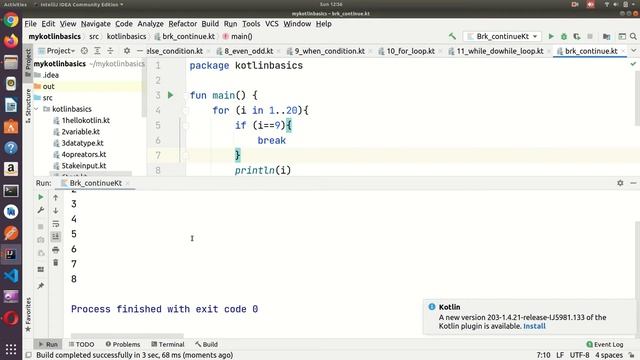Open Search Everywhere magnifier icon
Viewport: 640px width, 360px height.
[633, 36]
